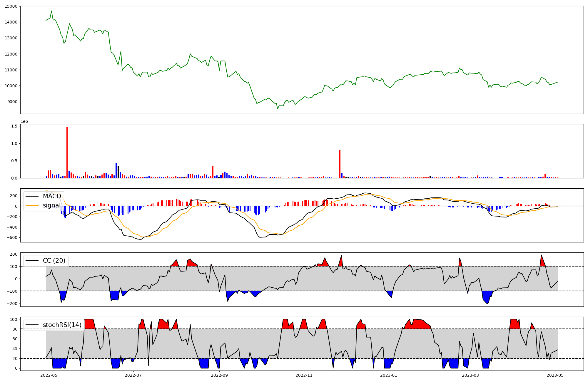Click the 9000 price axis tick label
588x382 pixels.
point(12,102)
